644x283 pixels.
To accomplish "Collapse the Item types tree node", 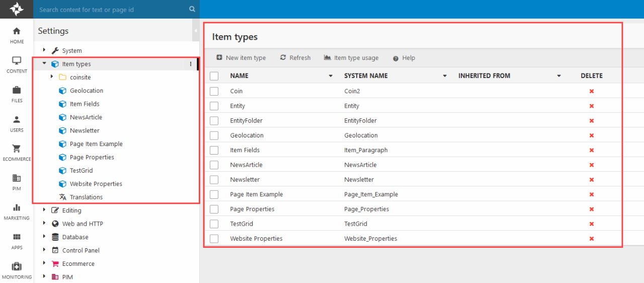I will click(x=44, y=64).
